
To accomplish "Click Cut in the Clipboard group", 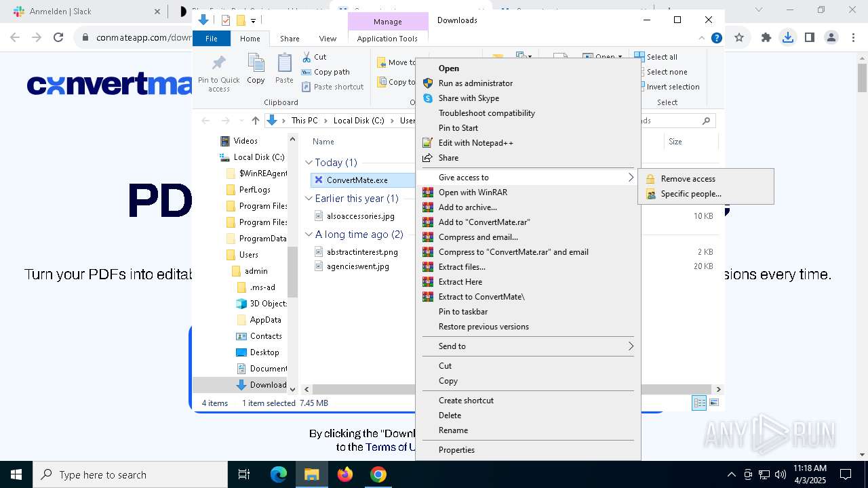I will click(314, 57).
